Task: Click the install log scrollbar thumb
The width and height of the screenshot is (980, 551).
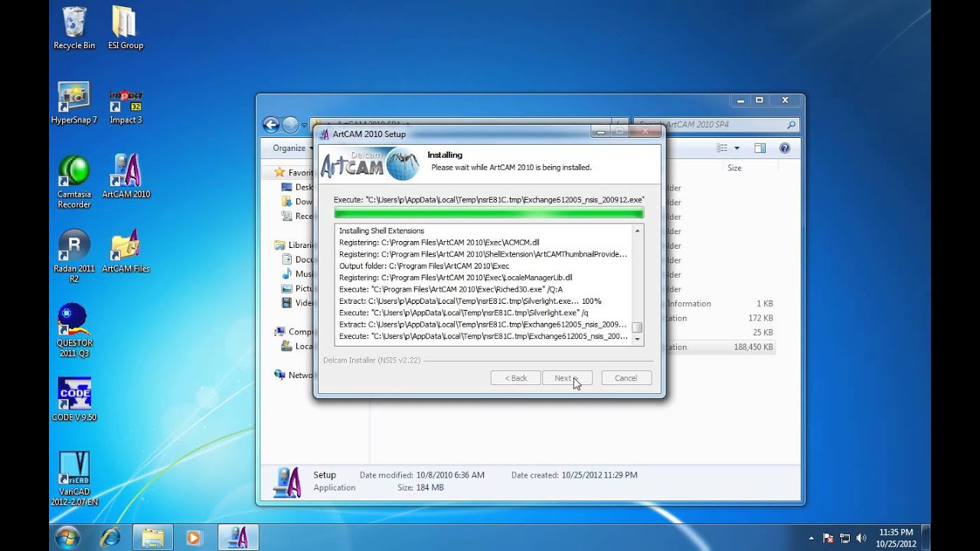Action: pos(637,328)
